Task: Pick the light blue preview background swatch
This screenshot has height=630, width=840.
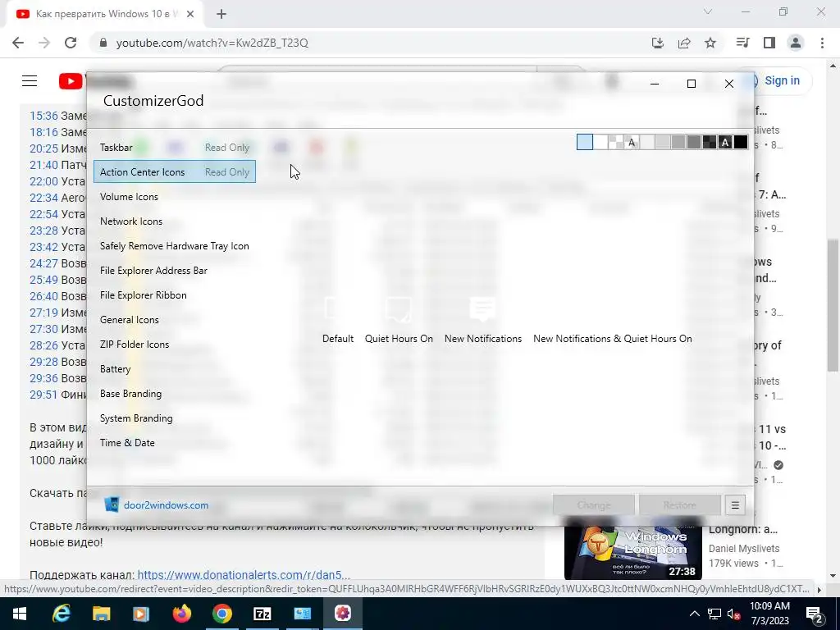Action: pos(584,142)
